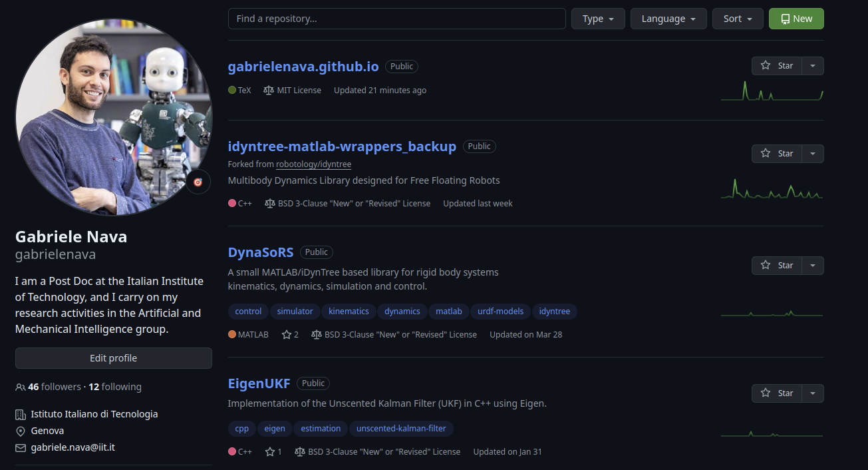Open the gabrielenava.github.io repository
The image size is (868, 470).
[x=303, y=67]
